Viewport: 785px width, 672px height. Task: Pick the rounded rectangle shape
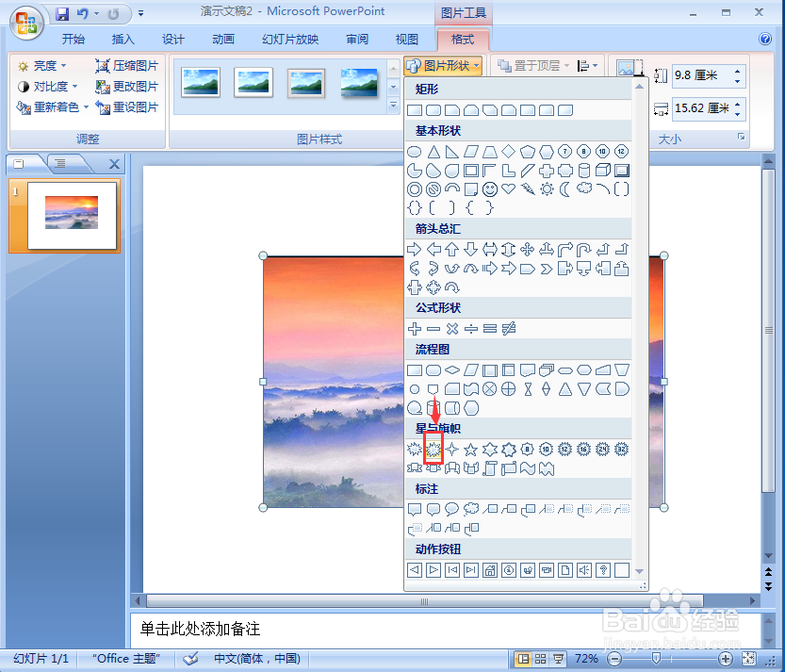point(433,110)
